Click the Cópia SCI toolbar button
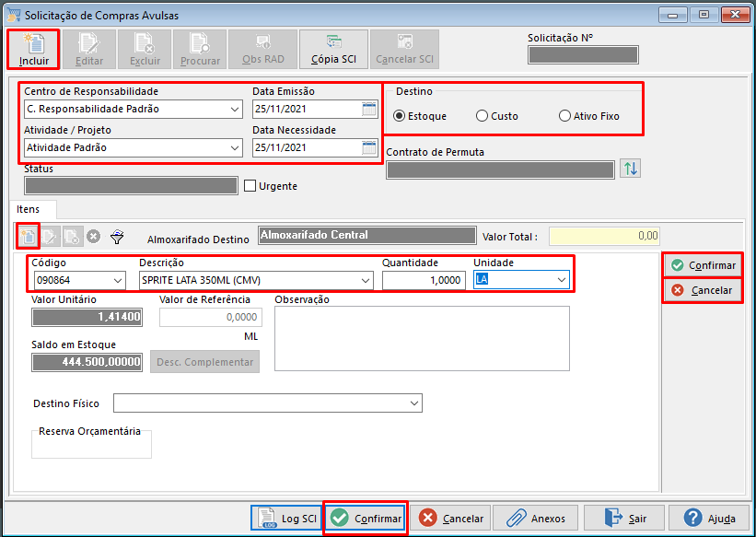This screenshot has height=537, width=756. 333,49
